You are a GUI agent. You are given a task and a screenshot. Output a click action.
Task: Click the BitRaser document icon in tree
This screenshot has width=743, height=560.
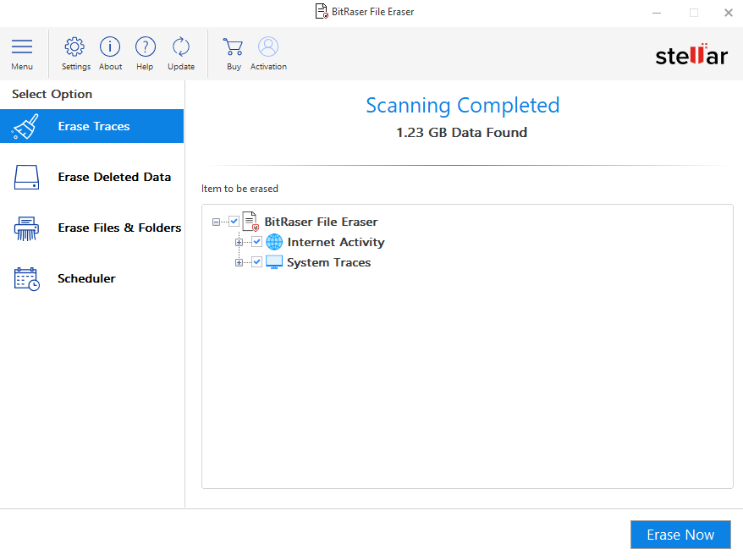tap(250, 222)
